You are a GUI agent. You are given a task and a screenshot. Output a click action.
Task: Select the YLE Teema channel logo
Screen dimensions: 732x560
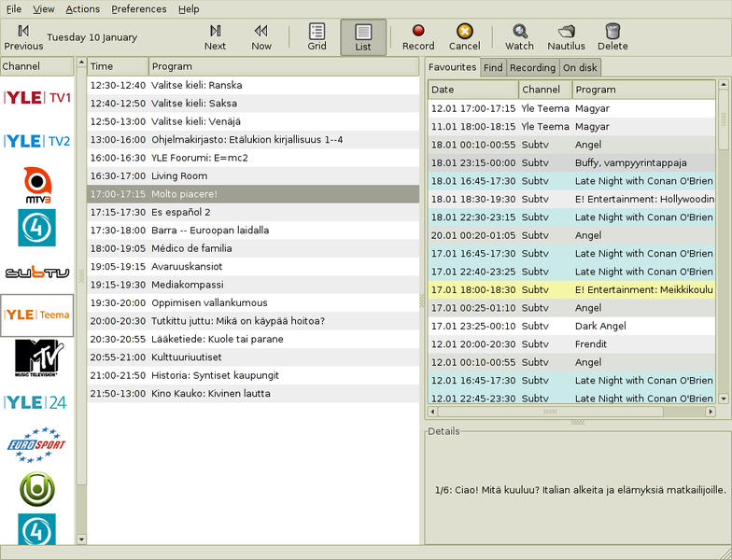coord(37,315)
